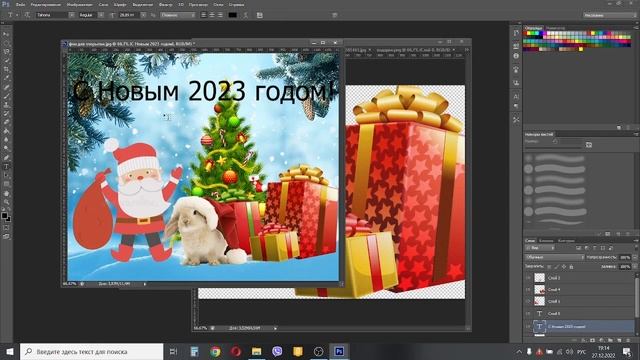
Task: Toggle the Character and Paragraph panels icon
Action: [x=260, y=15]
